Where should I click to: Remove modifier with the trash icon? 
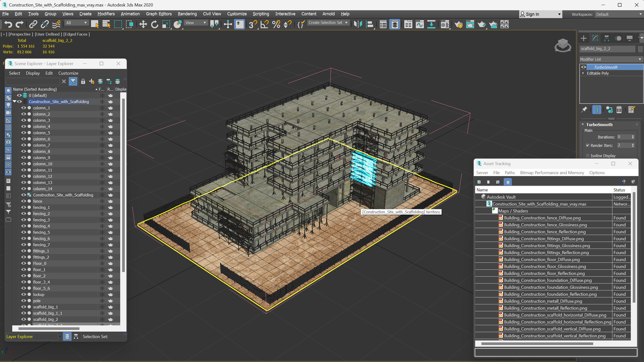pyautogui.click(x=619, y=110)
